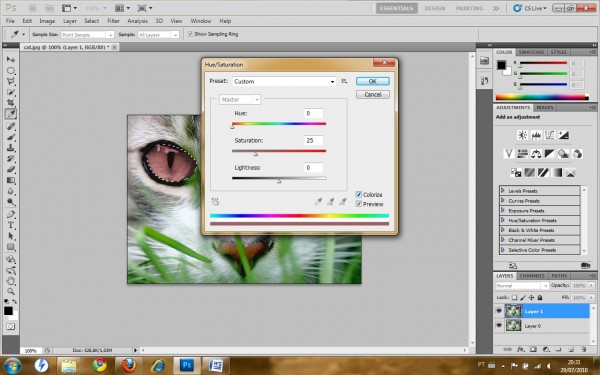Viewport: 600px width, 375px height.
Task: Select the Elliptical Marquee tool
Action: [11, 70]
